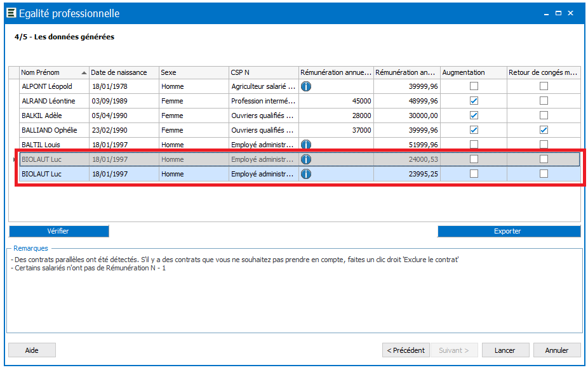This screenshot has height=370, width=588.
Task: Click the Femme cell for ALRAND Léontine
Action: click(x=194, y=101)
